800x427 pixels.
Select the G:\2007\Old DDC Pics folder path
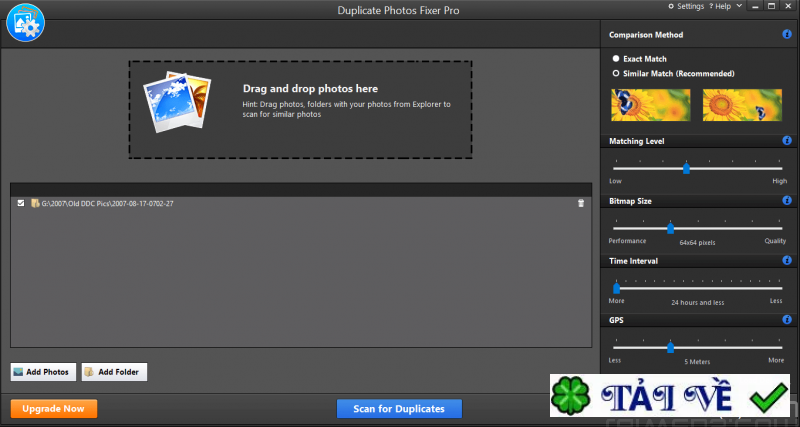pyautogui.click(x=107, y=204)
